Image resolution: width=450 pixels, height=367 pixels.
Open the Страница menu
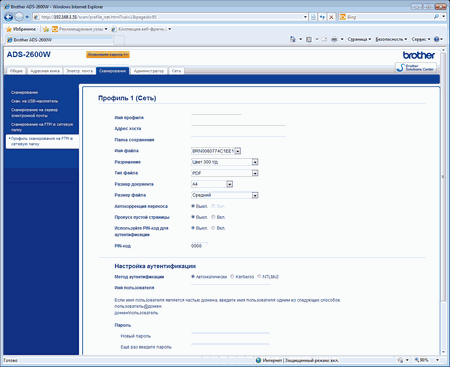click(359, 39)
